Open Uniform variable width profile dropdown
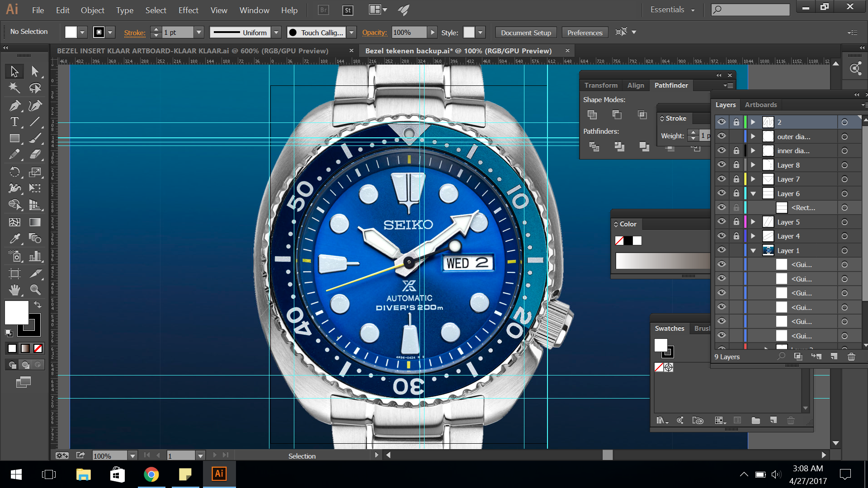 tap(276, 32)
